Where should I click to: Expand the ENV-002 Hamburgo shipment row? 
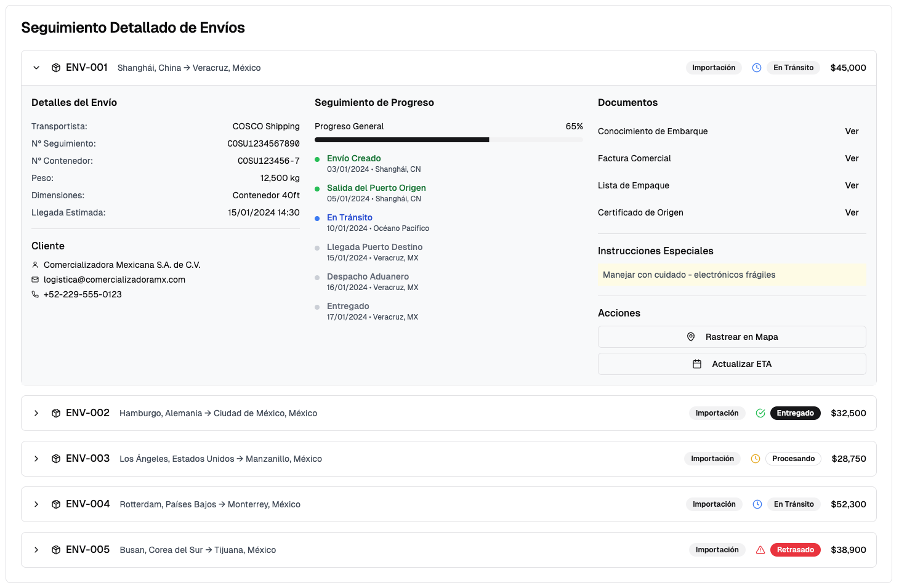(36, 413)
